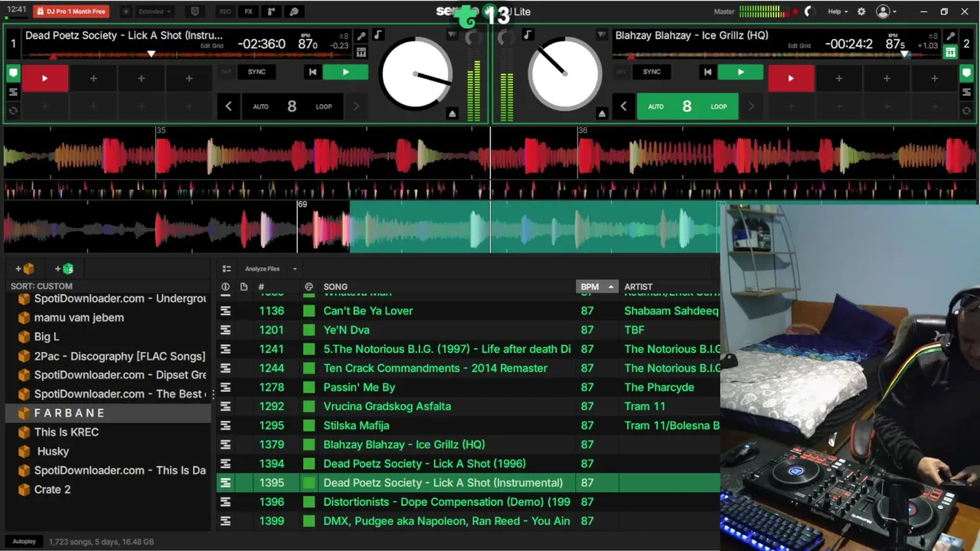Open the Analyze Files dropdown arrow
Viewport: 980px width, 551px height.
[294, 269]
